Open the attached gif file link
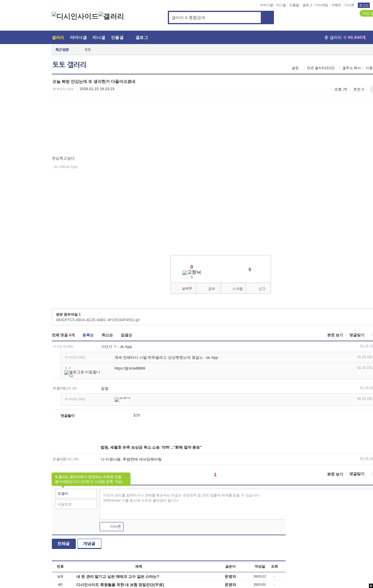The width and height of the screenshot is (373, 588). [98, 320]
